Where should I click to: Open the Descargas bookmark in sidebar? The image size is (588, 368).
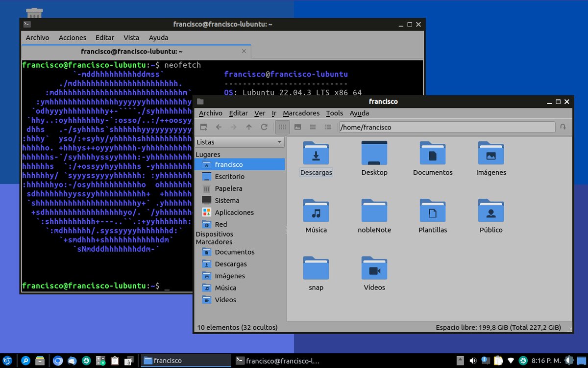240,264
